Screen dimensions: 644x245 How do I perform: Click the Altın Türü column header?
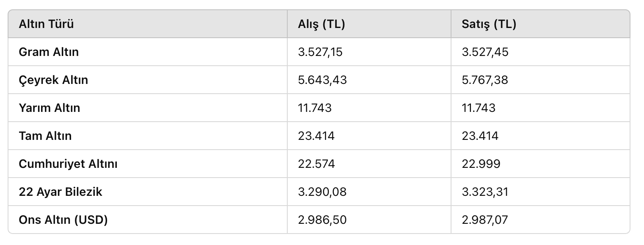coord(46,24)
